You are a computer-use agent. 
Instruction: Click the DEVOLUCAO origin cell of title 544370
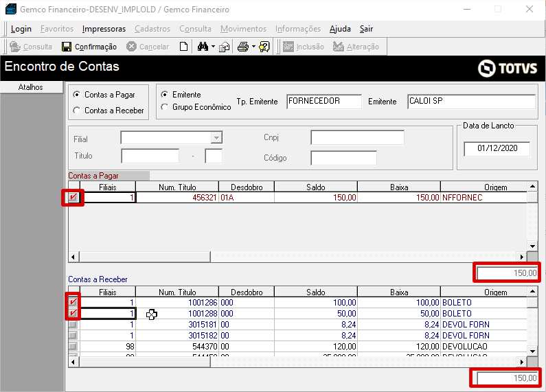click(484, 347)
